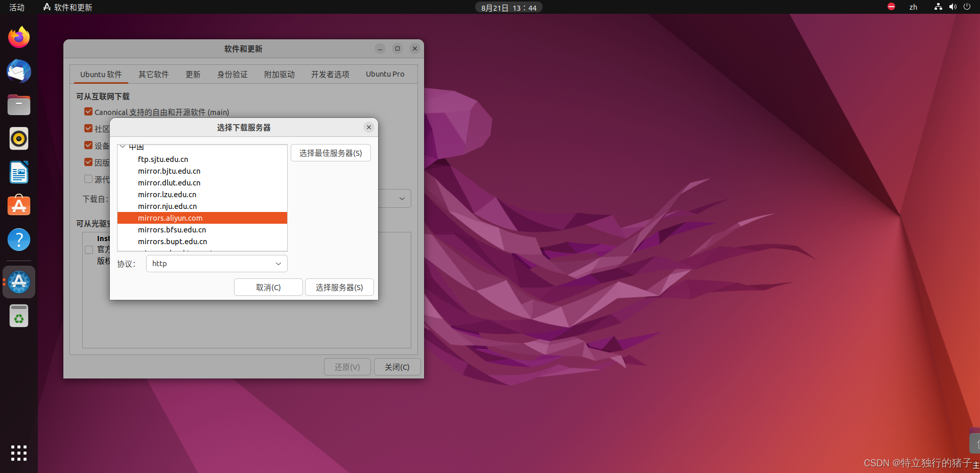Screen dimensions: 980x473
Task: Open the zh input method indicator
Action: pyautogui.click(x=913, y=7)
